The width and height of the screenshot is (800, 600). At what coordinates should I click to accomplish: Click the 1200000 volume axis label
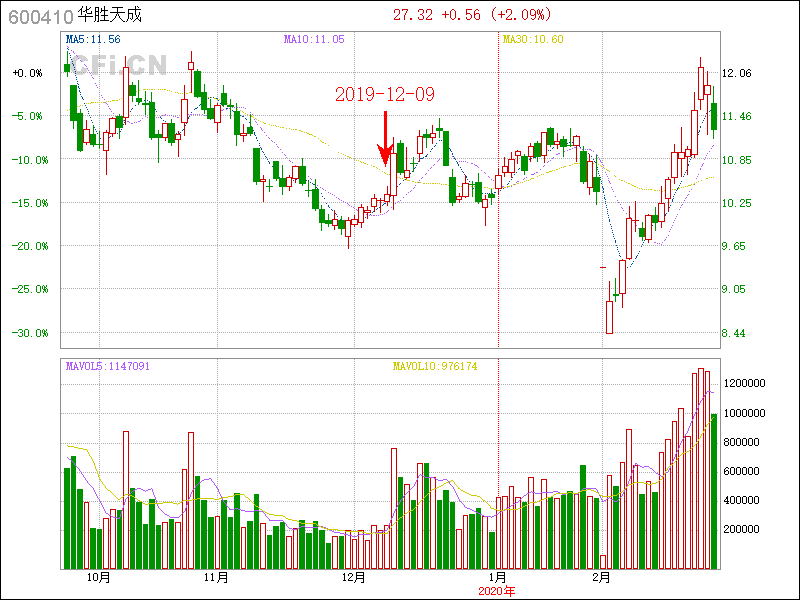746,384
